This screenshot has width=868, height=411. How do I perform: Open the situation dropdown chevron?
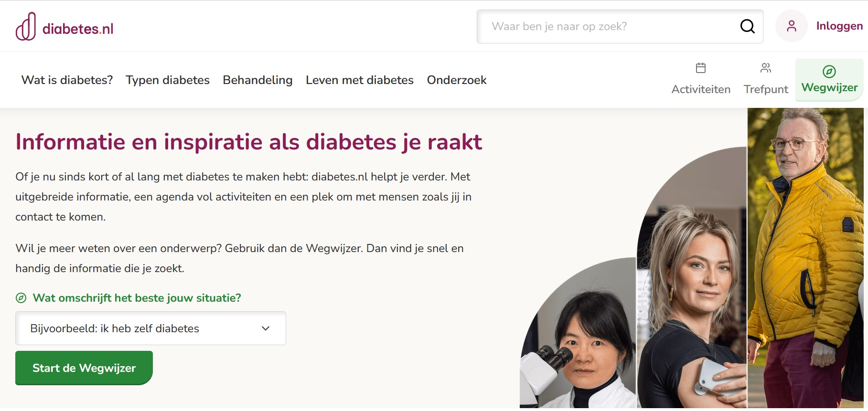(x=266, y=328)
